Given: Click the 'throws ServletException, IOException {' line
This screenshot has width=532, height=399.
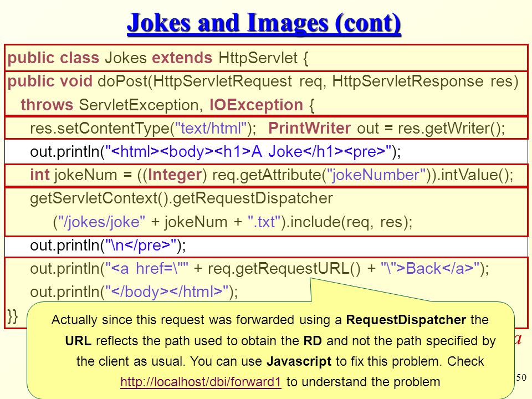Looking at the screenshot, I should 167,105.
